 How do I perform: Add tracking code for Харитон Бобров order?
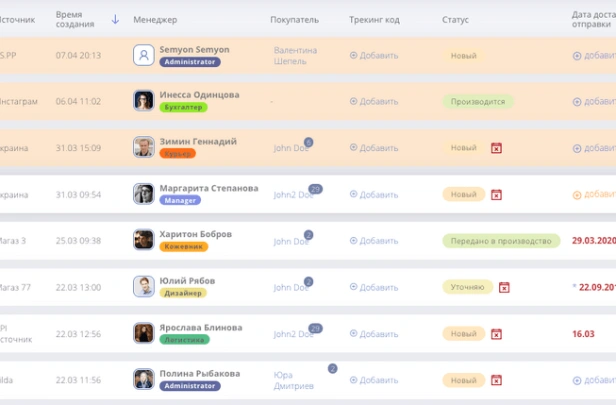pyautogui.click(x=374, y=241)
